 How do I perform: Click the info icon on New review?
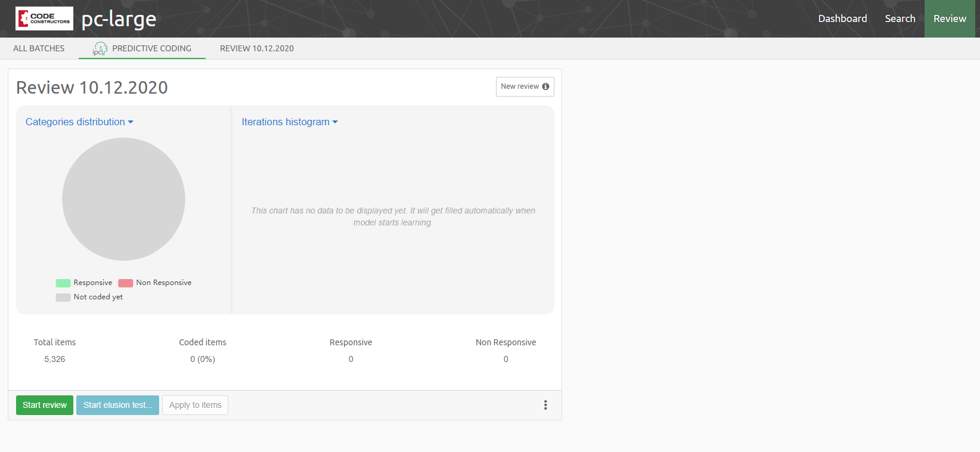click(x=545, y=86)
